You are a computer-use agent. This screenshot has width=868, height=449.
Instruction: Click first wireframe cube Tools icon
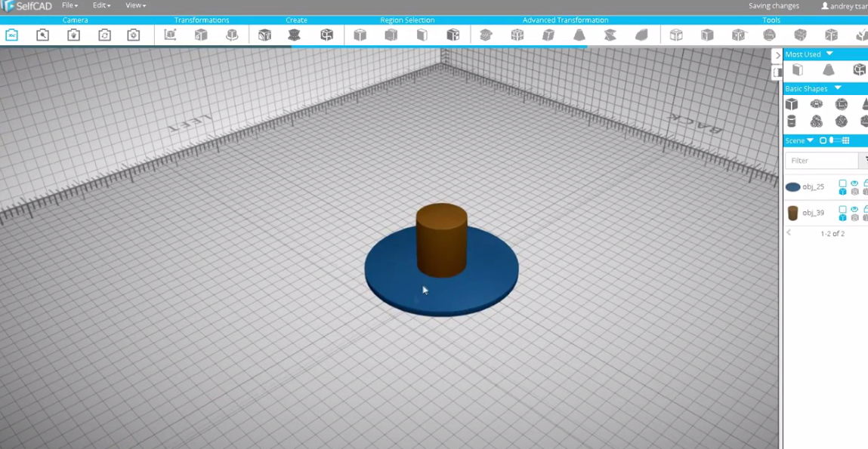point(676,35)
